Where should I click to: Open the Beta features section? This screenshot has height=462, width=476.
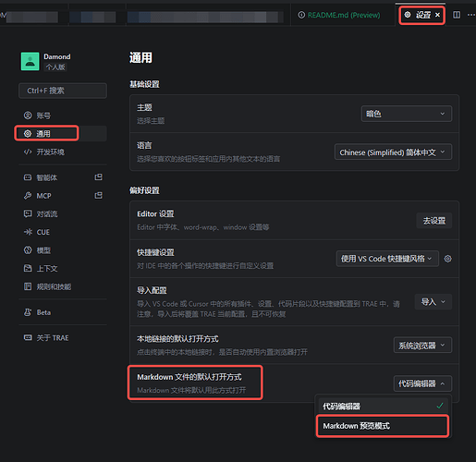pyautogui.click(x=63, y=312)
